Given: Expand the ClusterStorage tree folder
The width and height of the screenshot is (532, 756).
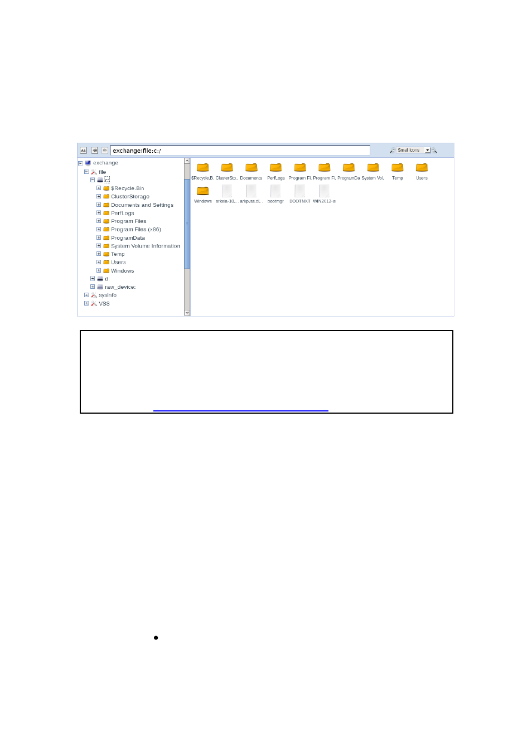Looking at the screenshot, I should [99, 196].
